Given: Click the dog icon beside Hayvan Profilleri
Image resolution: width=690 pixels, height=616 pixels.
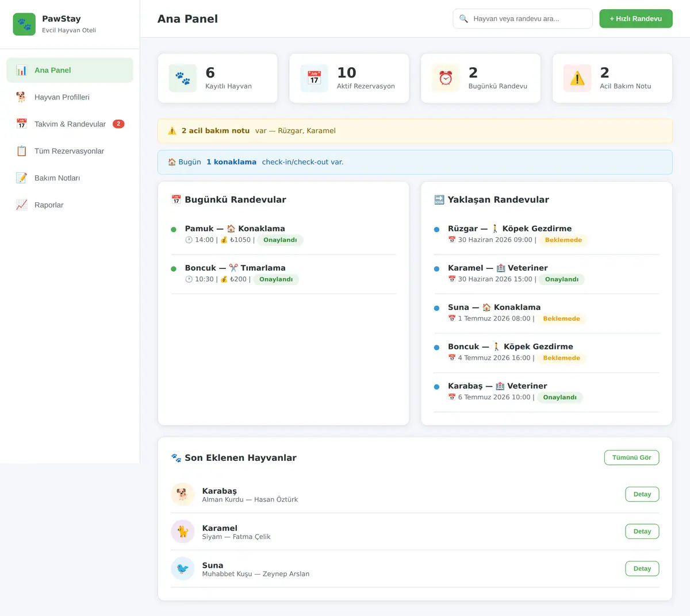Looking at the screenshot, I should pyautogui.click(x=22, y=97).
